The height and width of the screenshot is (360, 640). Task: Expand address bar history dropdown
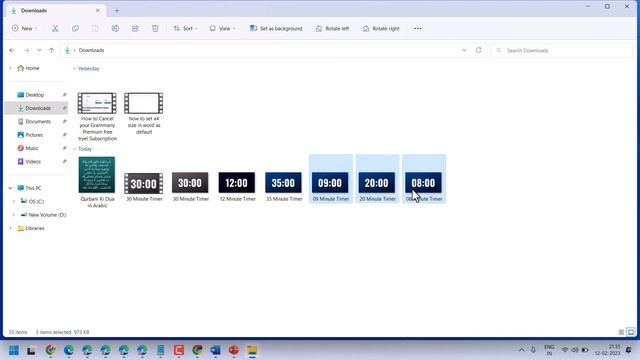coord(464,50)
